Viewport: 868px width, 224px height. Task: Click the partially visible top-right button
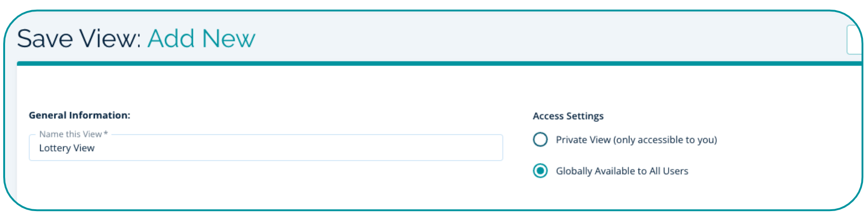pos(854,40)
